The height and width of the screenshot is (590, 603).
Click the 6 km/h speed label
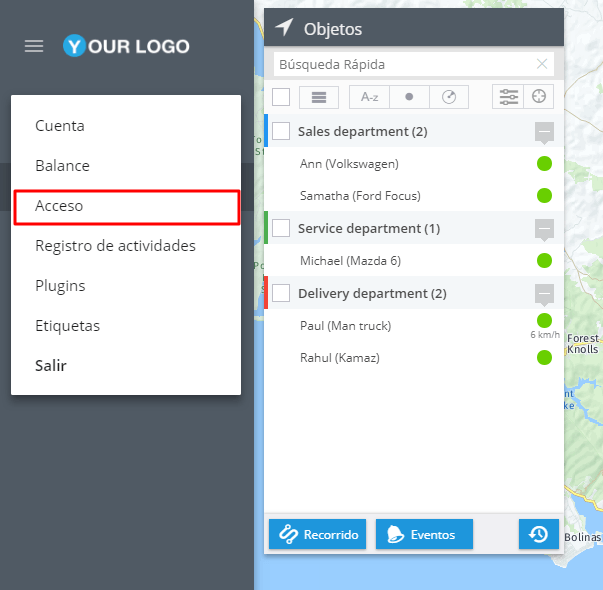[545, 335]
